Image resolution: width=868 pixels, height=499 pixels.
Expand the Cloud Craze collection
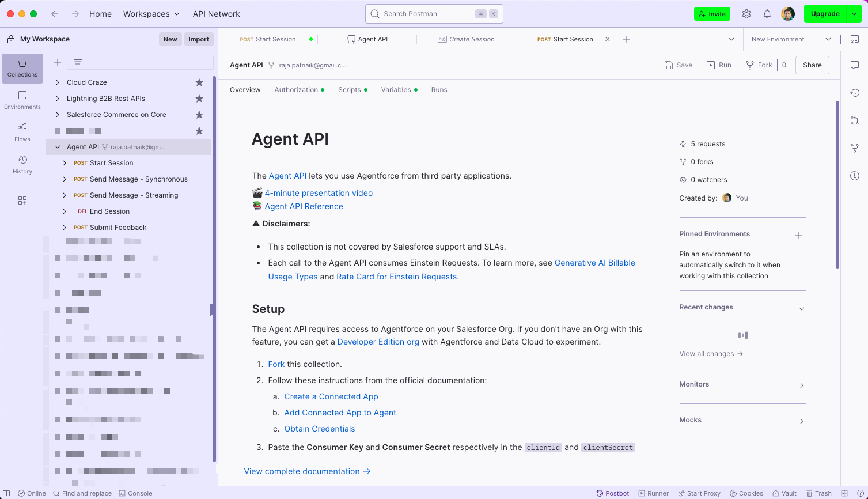click(58, 82)
